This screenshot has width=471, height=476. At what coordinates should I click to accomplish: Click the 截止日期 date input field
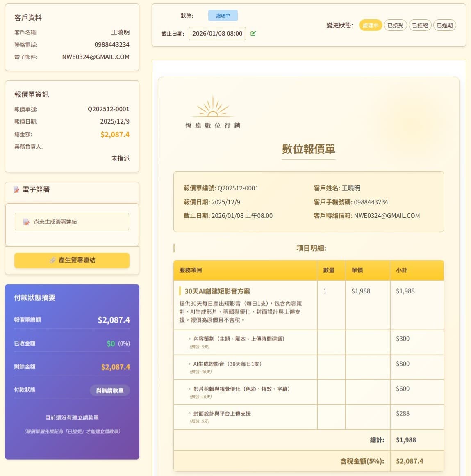tap(217, 34)
